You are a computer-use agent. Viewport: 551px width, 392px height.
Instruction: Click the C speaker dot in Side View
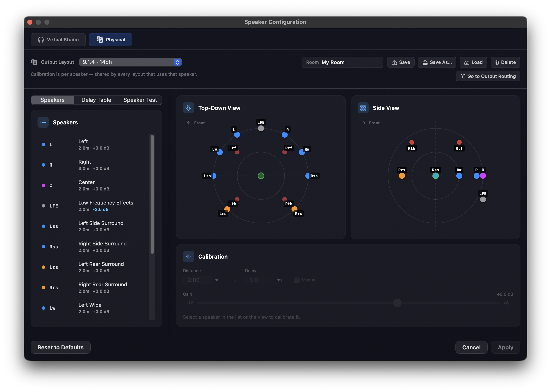(483, 176)
